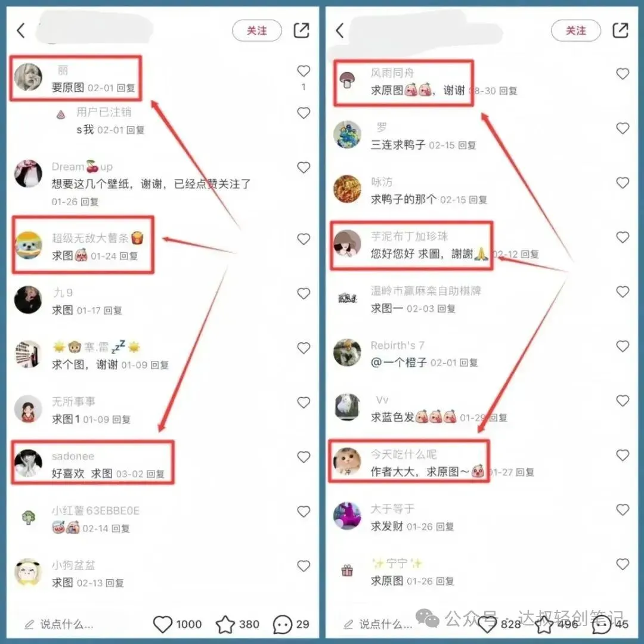The image size is (644, 644).
Task: Click 回复 on 九9's comment
Action: point(113,311)
